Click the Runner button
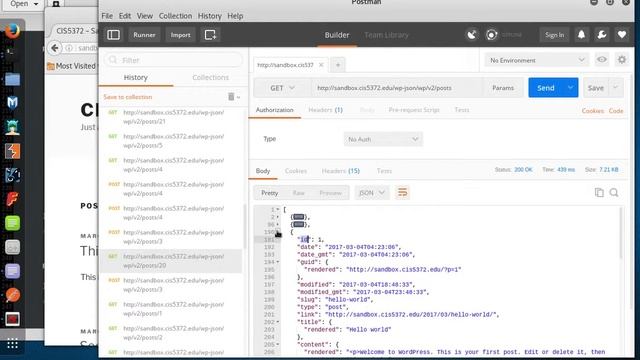 point(144,35)
